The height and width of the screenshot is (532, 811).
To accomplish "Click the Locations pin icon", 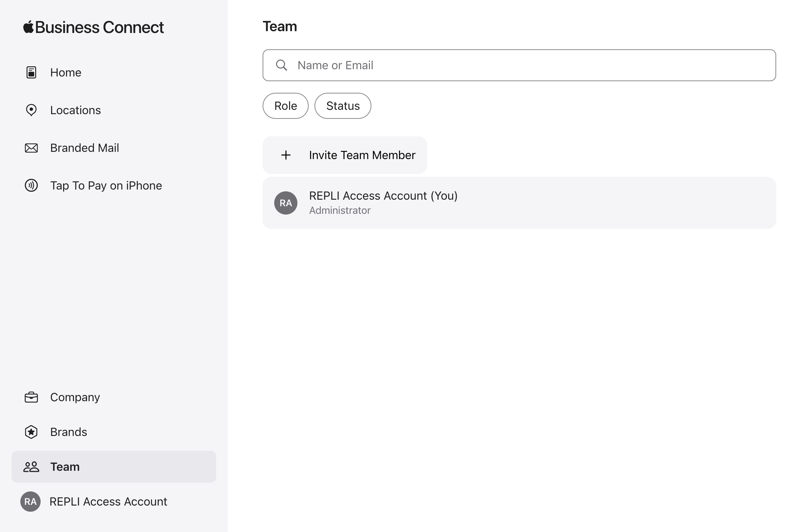I will point(31,110).
